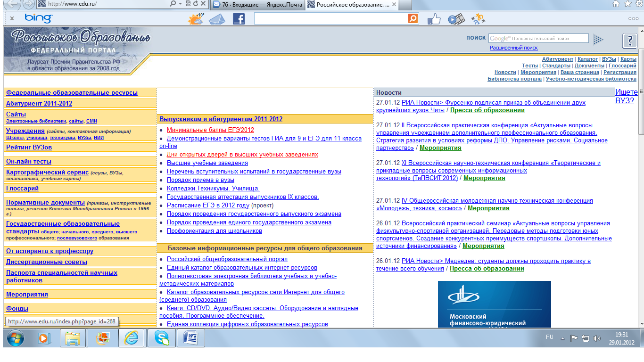Click the translator icon on Bing bar
The width and height of the screenshot is (644, 362).
coord(478,19)
